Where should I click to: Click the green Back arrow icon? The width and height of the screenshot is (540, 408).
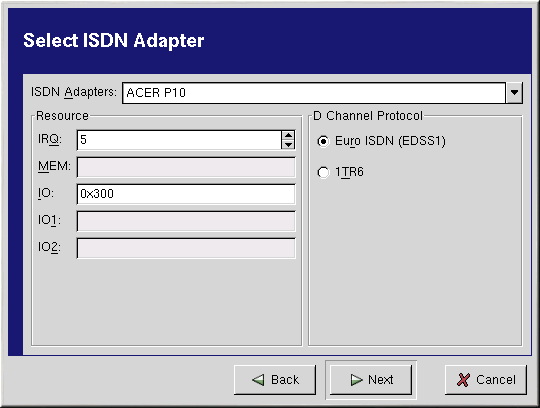258,380
